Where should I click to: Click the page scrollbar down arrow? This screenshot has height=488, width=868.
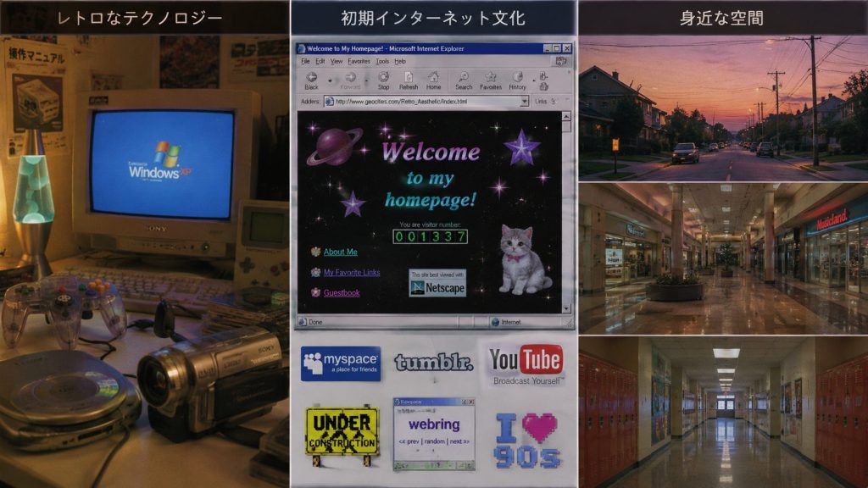point(565,308)
